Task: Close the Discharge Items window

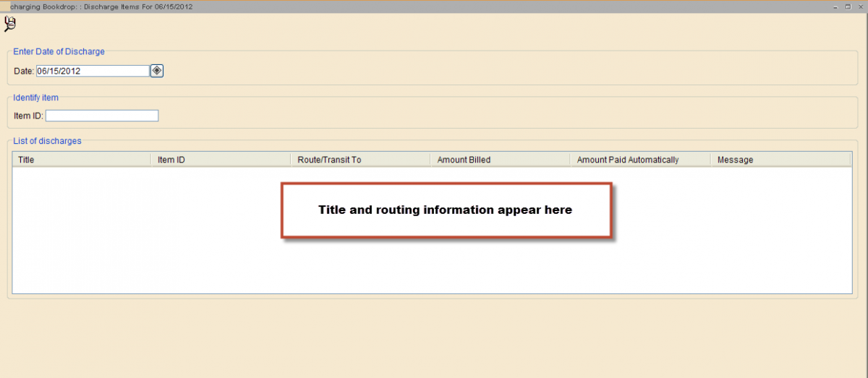Action: [x=859, y=6]
